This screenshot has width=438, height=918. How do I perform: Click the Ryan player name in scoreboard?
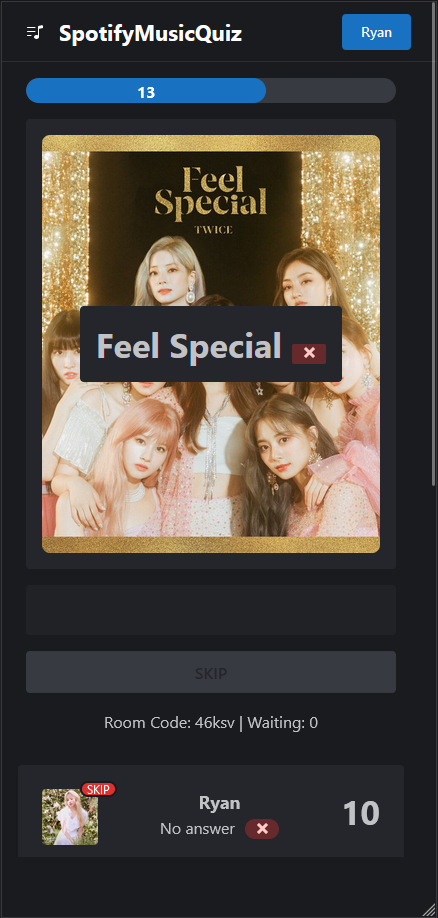(x=220, y=803)
